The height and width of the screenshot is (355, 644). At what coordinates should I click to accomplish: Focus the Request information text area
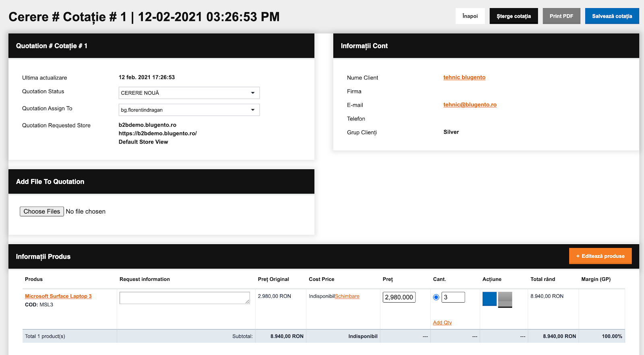(185, 298)
